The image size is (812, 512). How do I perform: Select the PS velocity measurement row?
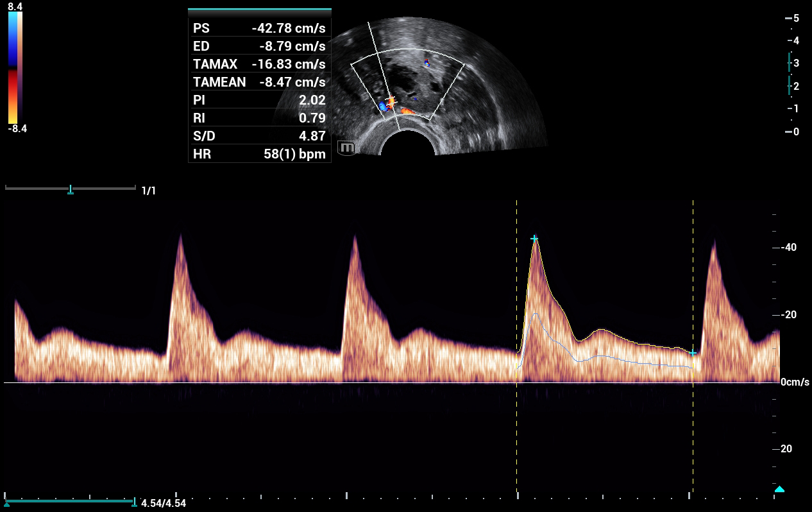259,29
